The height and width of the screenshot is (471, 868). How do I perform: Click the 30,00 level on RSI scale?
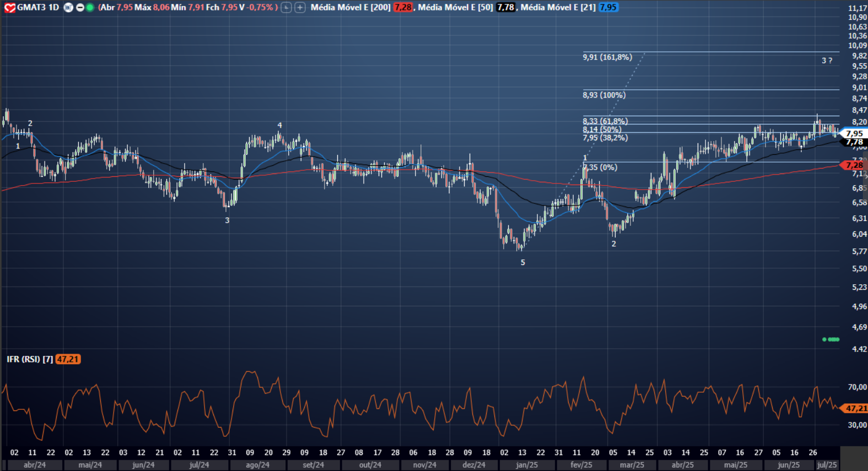pos(858,425)
